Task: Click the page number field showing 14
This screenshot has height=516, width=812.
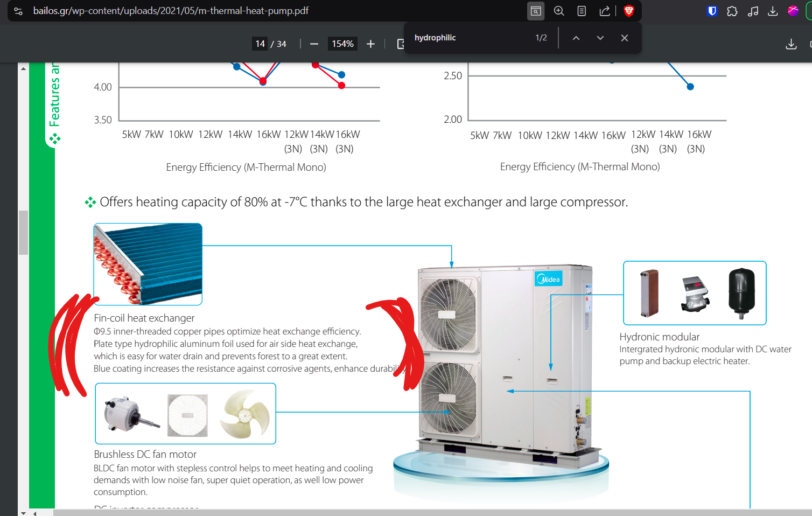Action: point(260,44)
